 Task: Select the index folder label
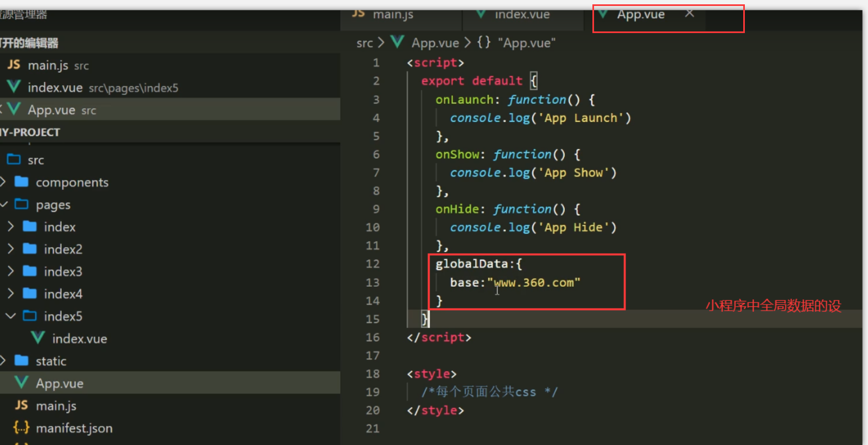[x=60, y=227]
